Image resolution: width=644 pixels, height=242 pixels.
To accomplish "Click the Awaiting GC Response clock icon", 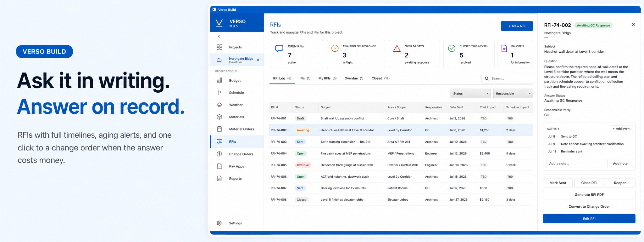I will (x=335, y=48).
